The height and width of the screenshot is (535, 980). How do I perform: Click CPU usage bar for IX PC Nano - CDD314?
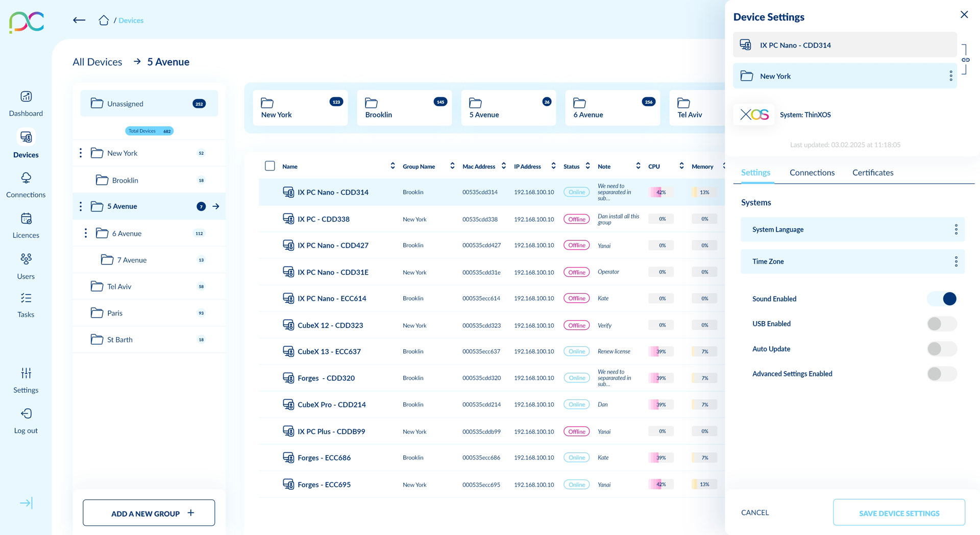tap(660, 192)
